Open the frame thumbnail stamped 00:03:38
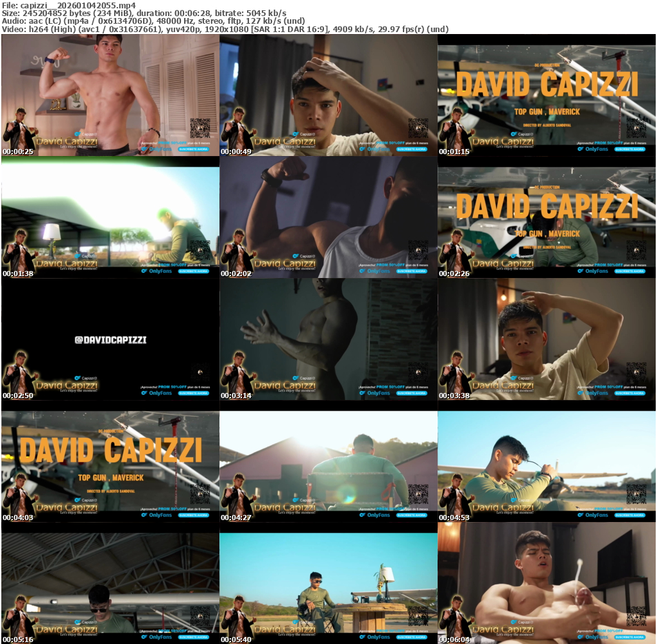 click(547, 339)
